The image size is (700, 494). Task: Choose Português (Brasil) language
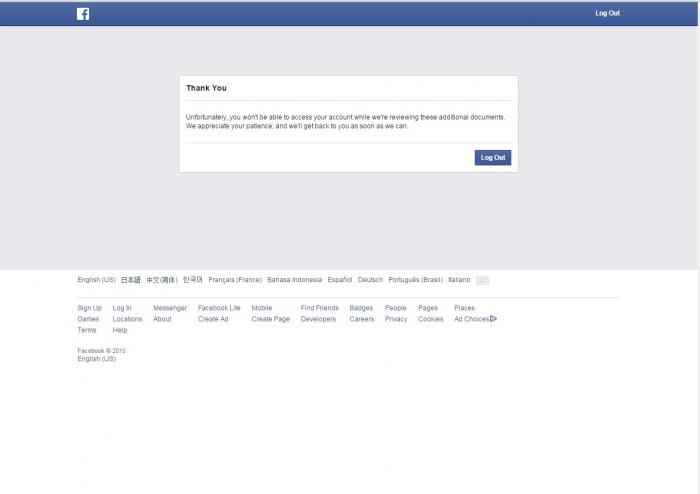[415, 280]
